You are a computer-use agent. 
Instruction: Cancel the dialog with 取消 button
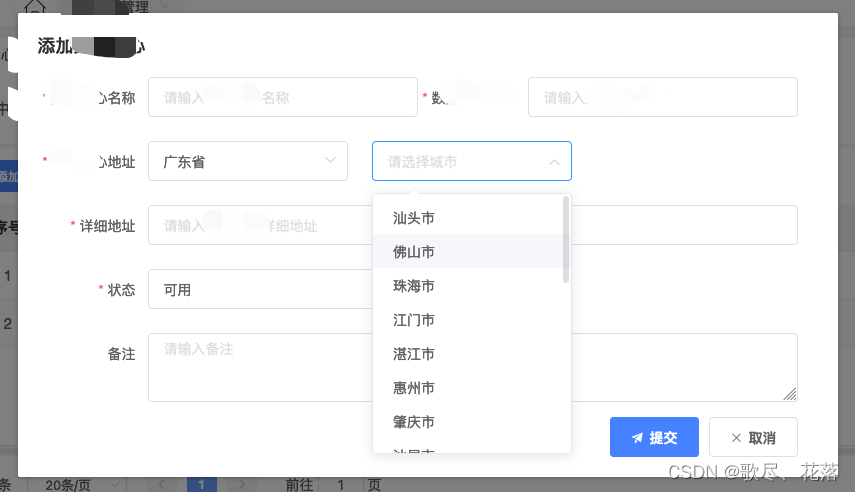pyautogui.click(x=753, y=437)
